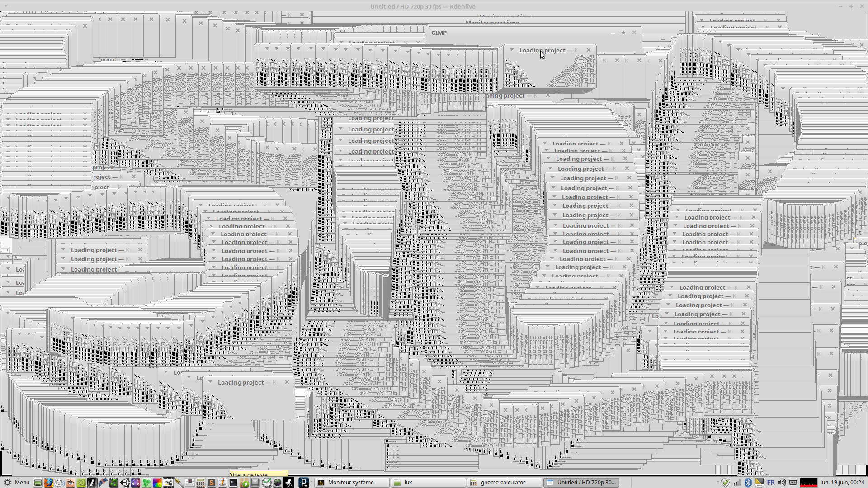The image size is (868, 488).
Task: Open the Kdenlive title bar window menu arrow
Action: (6, 6)
